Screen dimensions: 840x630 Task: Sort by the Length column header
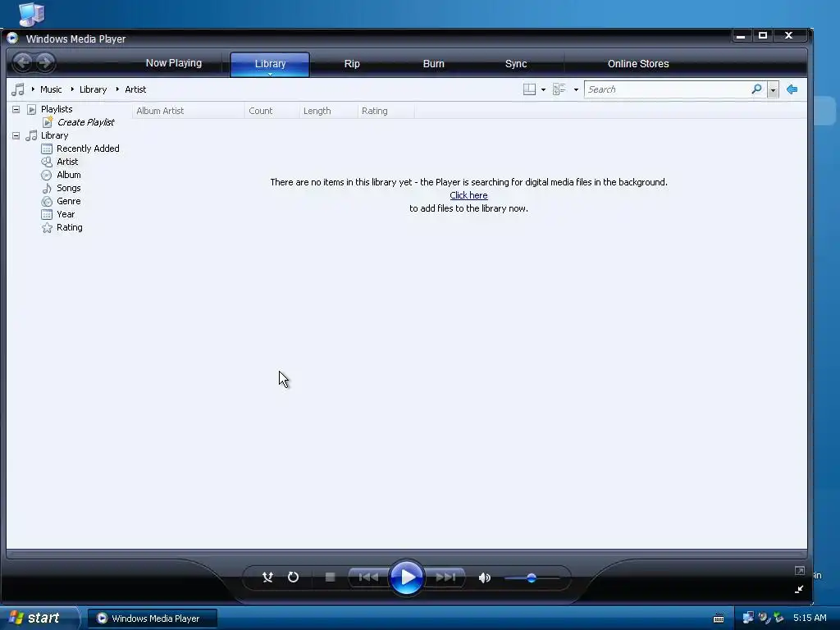(x=328, y=111)
